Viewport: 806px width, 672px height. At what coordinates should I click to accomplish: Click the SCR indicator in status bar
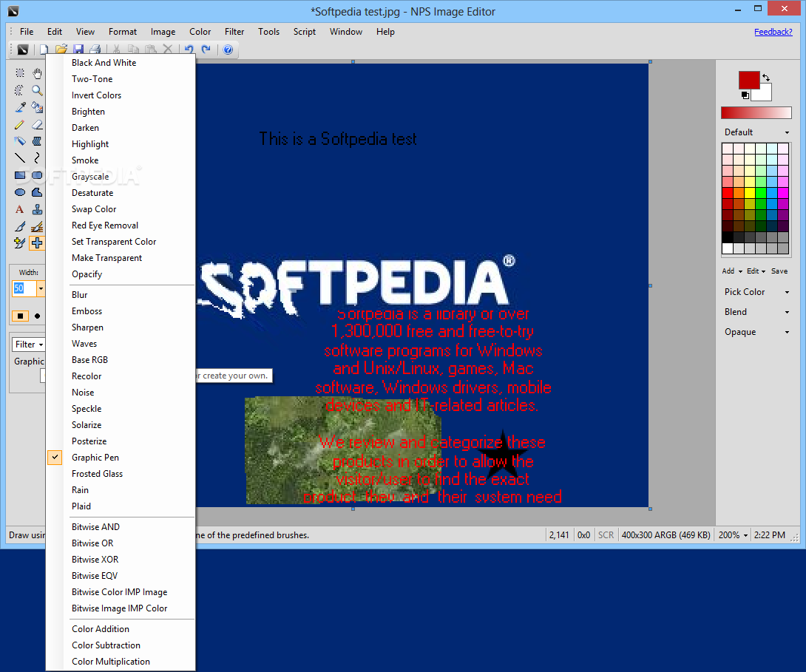[x=606, y=534]
